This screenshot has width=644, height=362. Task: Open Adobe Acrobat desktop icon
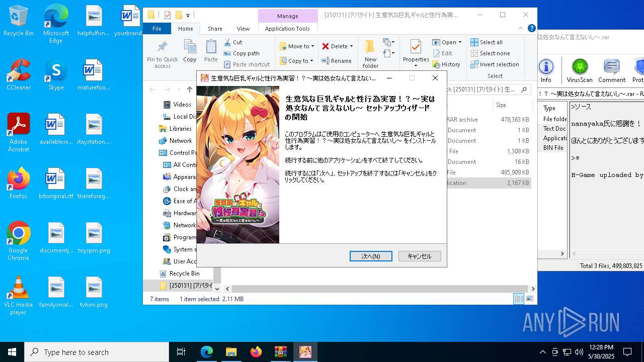19,133
